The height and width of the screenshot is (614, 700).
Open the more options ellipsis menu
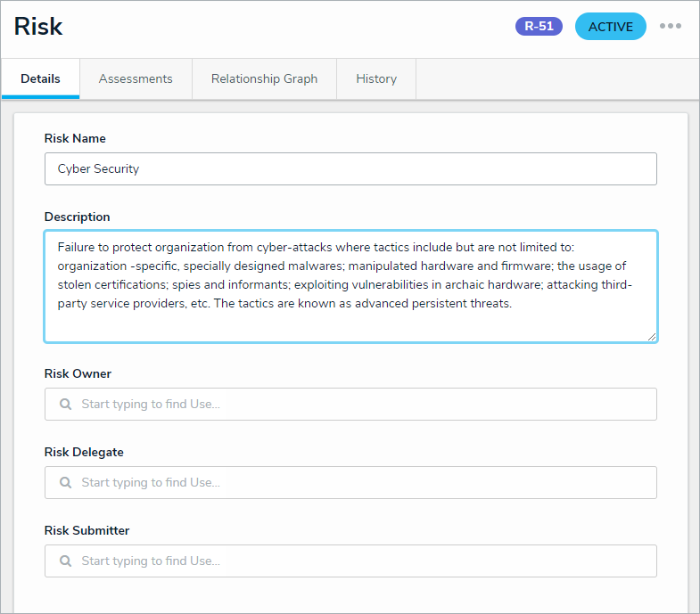[x=670, y=26]
